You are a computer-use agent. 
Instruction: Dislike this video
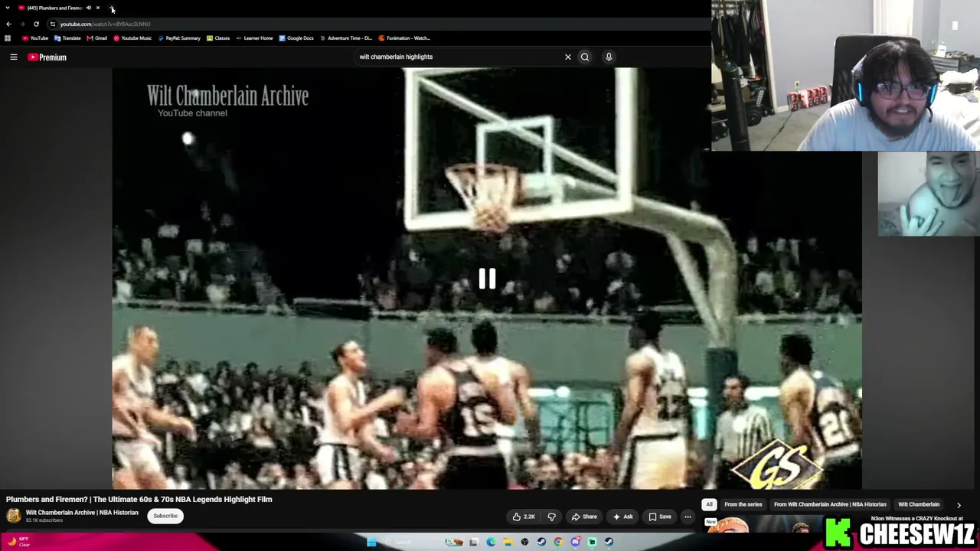click(551, 517)
